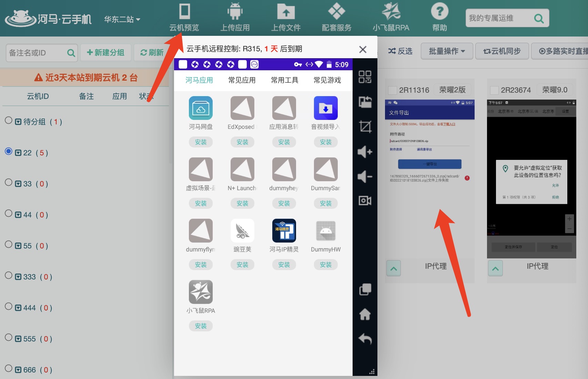Click the 近3天本站到期云机 2 台 warning
The height and width of the screenshot is (379, 588).
click(x=86, y=78)
